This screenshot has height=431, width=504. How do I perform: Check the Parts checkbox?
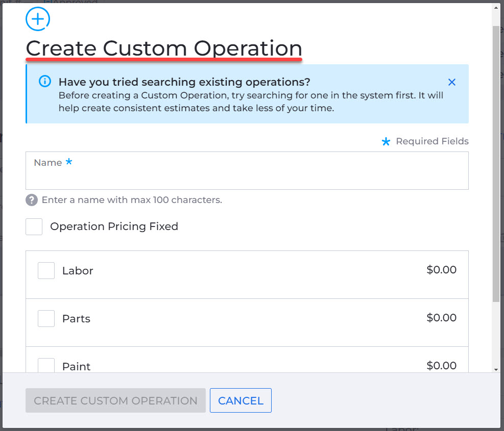click(46, 318)
